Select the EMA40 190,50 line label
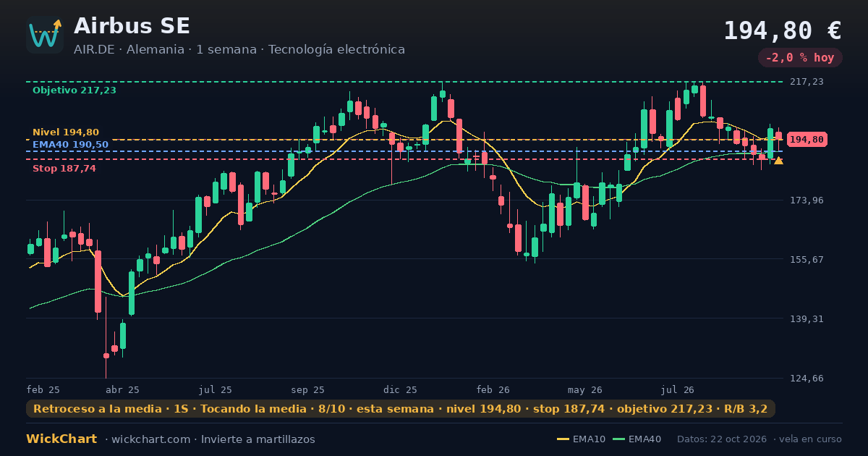This screenshot has height=456, width=868. tap(70, 145)
